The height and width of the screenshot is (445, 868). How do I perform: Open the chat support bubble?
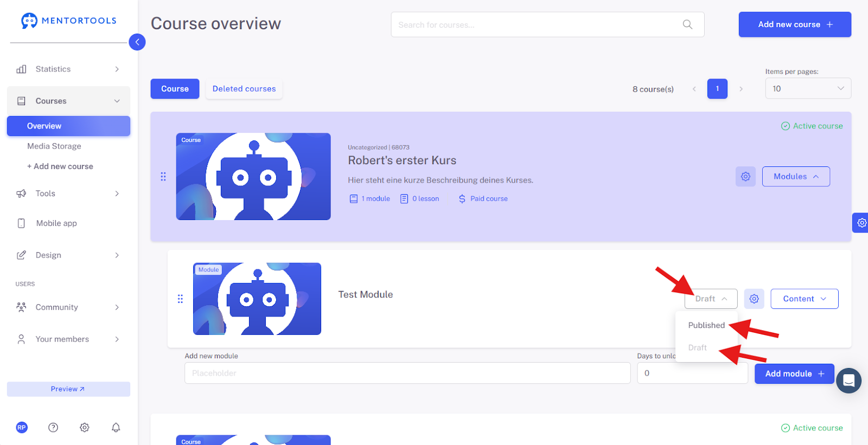point(848,380)
